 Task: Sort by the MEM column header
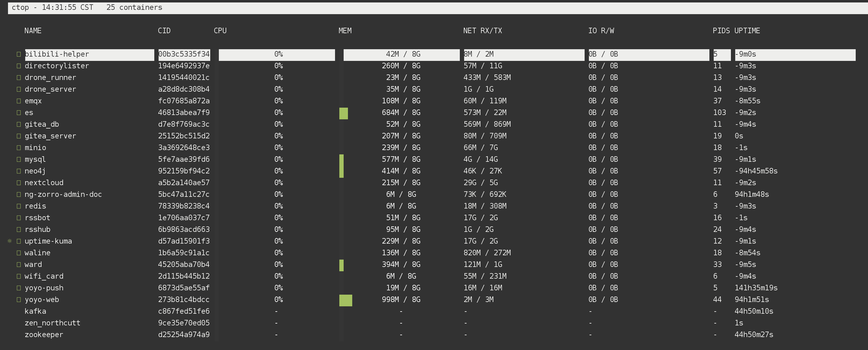click(x=345, y=31)
